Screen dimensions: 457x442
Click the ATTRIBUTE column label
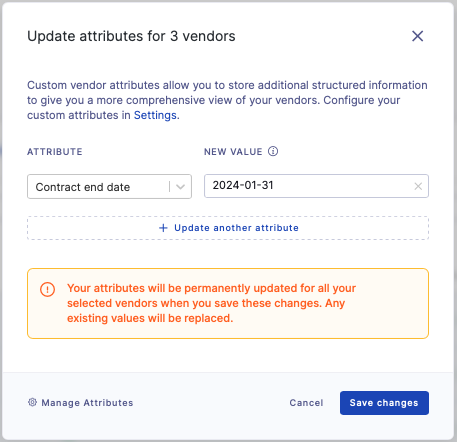pyautogui.click(x=55, y=152)
